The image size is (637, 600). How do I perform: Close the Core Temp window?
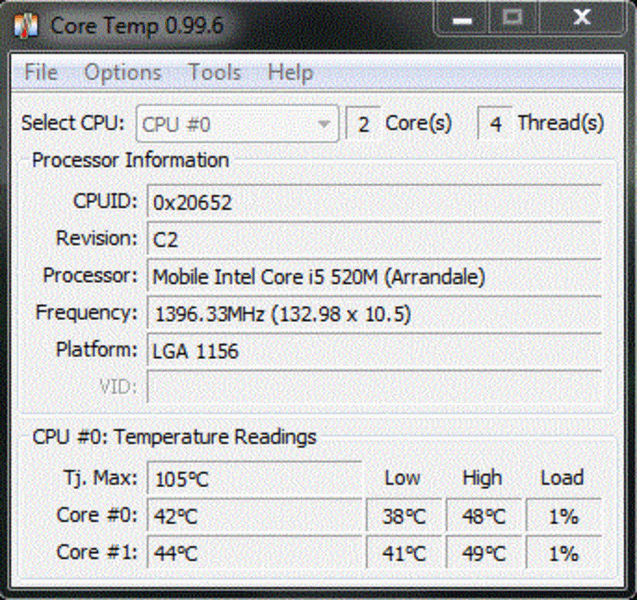click(582, 18)
